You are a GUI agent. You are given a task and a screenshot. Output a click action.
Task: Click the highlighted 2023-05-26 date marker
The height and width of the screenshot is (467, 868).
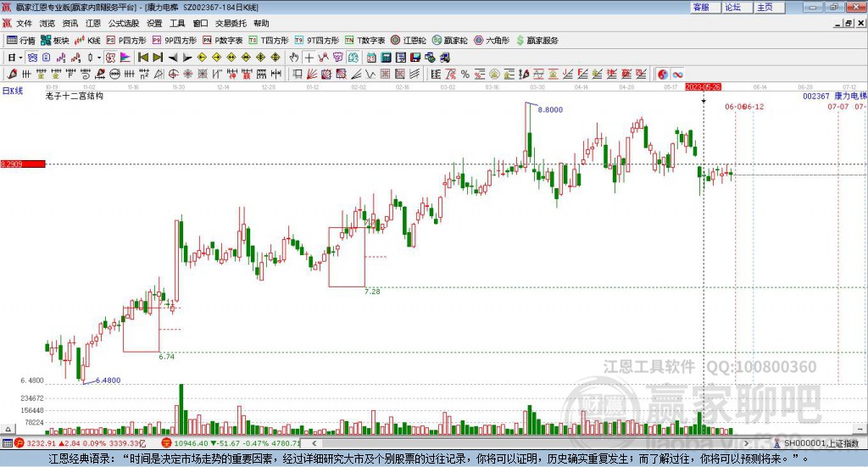pos(703,86)
